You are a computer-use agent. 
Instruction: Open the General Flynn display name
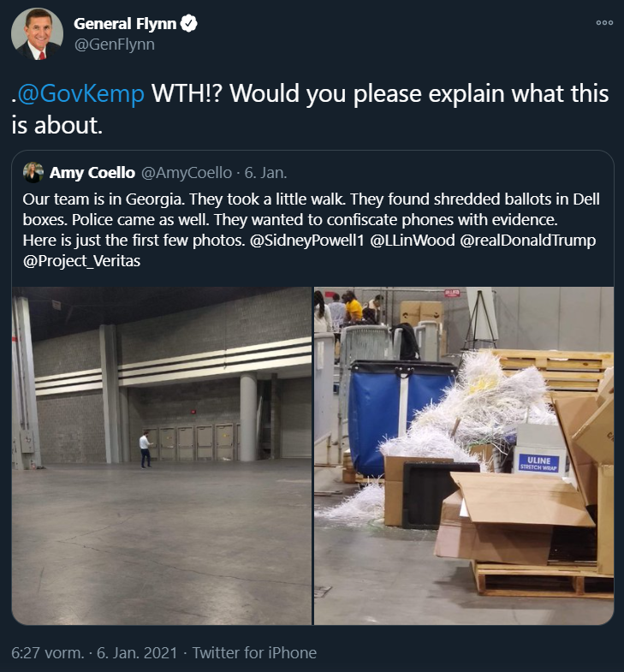pos(125,24)
